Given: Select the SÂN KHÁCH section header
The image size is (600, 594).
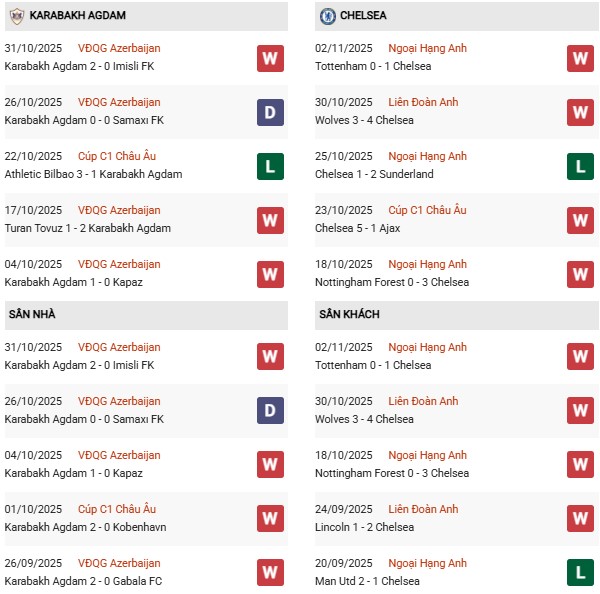Looking at the screenshot, I should pos(349,315).
